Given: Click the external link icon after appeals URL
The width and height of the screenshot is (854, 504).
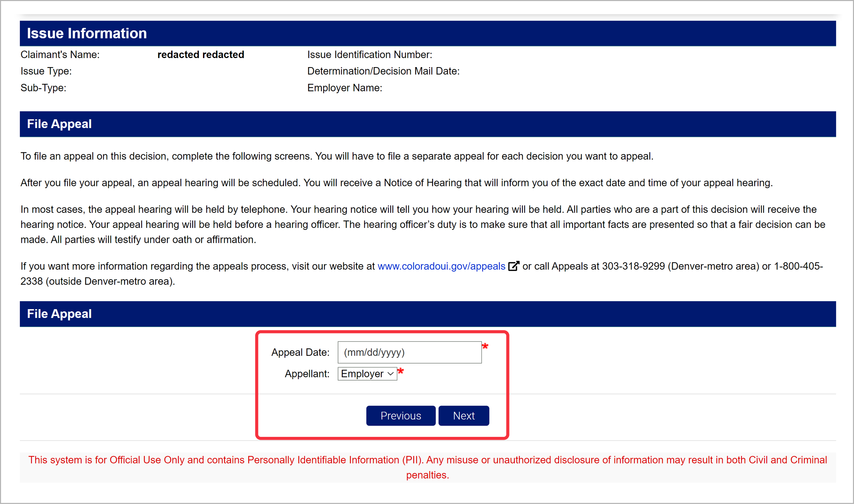Looking at the screenshot, I should click(x=513, y=266).
